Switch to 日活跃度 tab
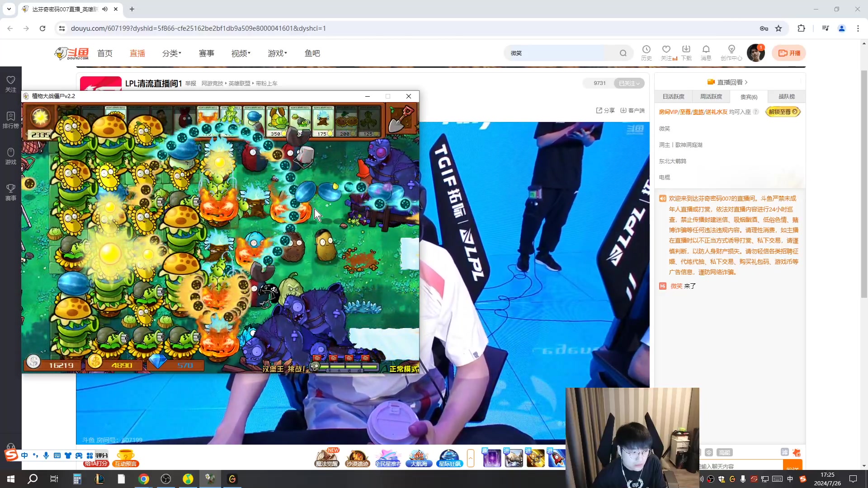868x488 pixels. (673, 97)
